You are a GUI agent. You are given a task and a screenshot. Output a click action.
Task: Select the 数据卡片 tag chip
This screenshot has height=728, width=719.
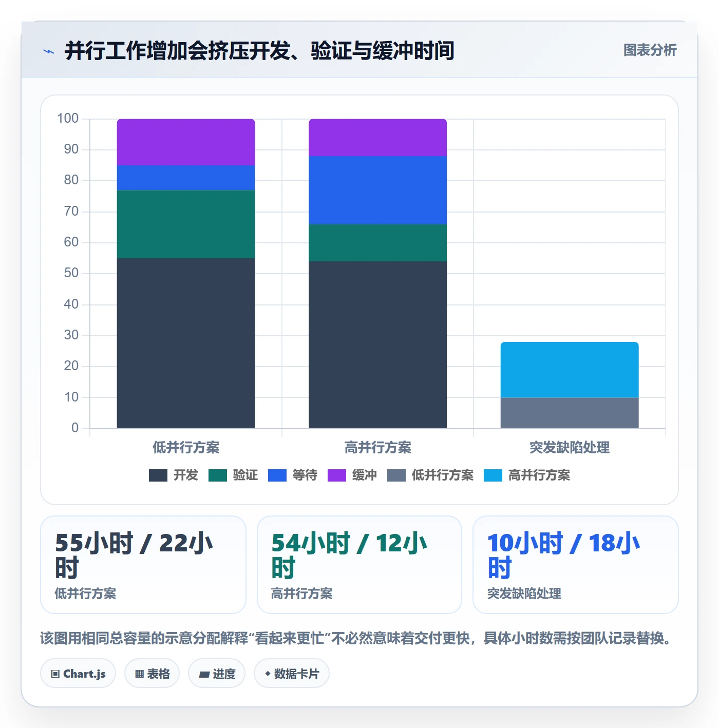pyautogui.click(x=292, y=674)
